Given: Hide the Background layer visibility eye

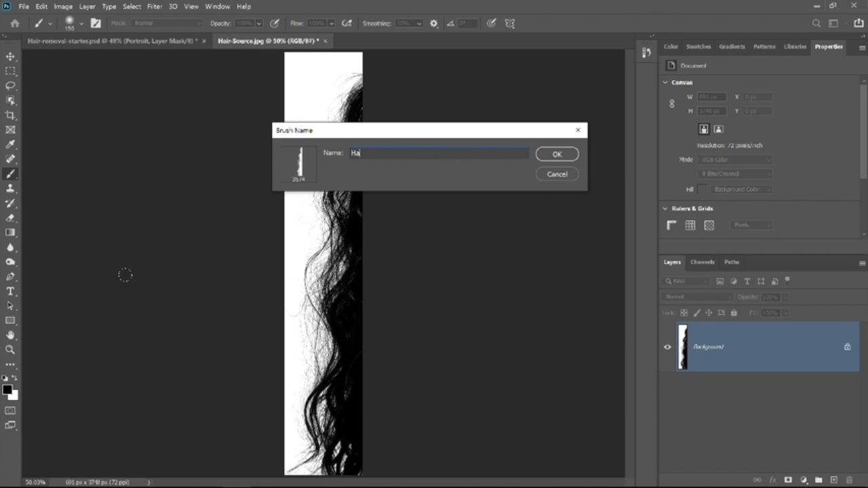Looking at the screenshot, I should (667, 347).
